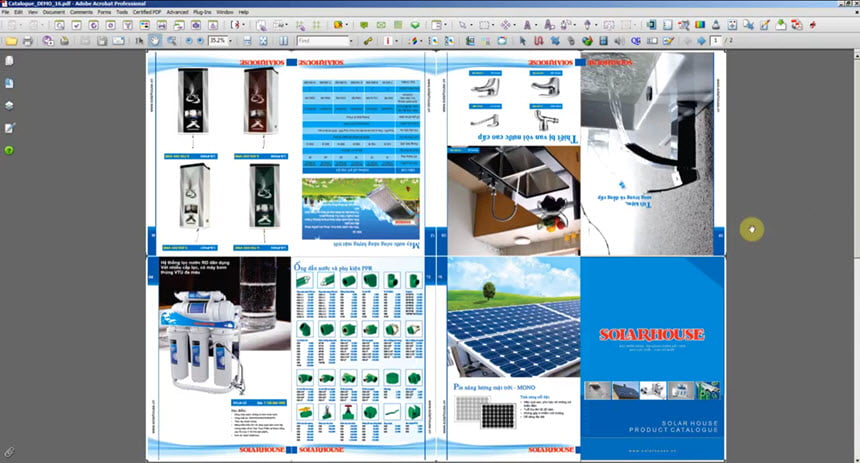Click the Fit Page icon with four arrows

(263, 41)
